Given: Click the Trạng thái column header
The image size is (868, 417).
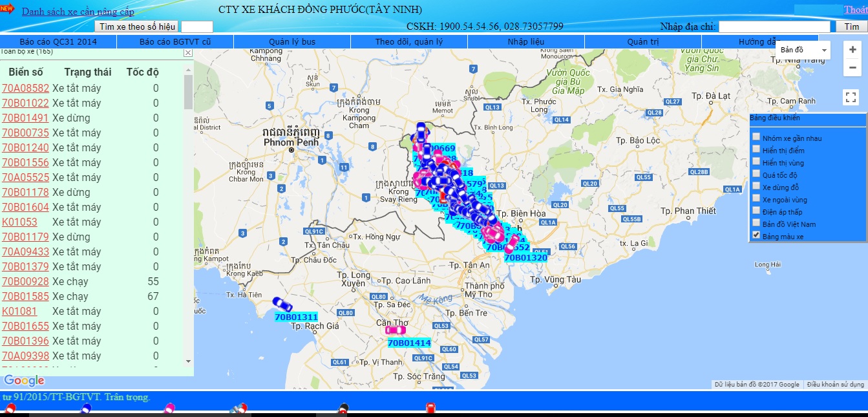Looking at the screenshot, I should (x=88, y=72).
